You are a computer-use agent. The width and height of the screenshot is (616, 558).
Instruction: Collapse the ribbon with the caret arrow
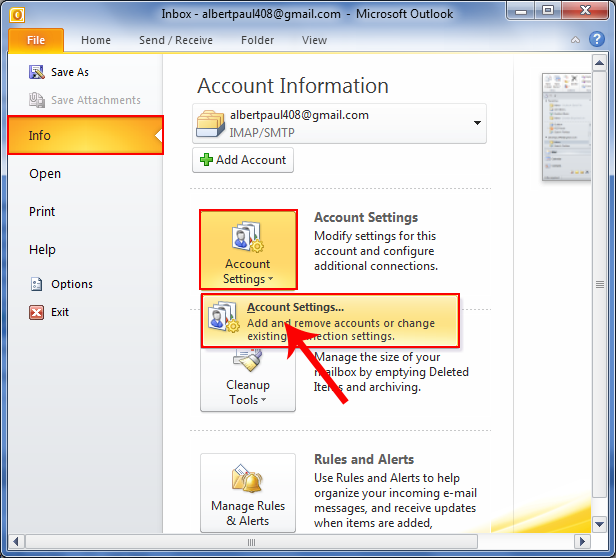pos(574,41)
